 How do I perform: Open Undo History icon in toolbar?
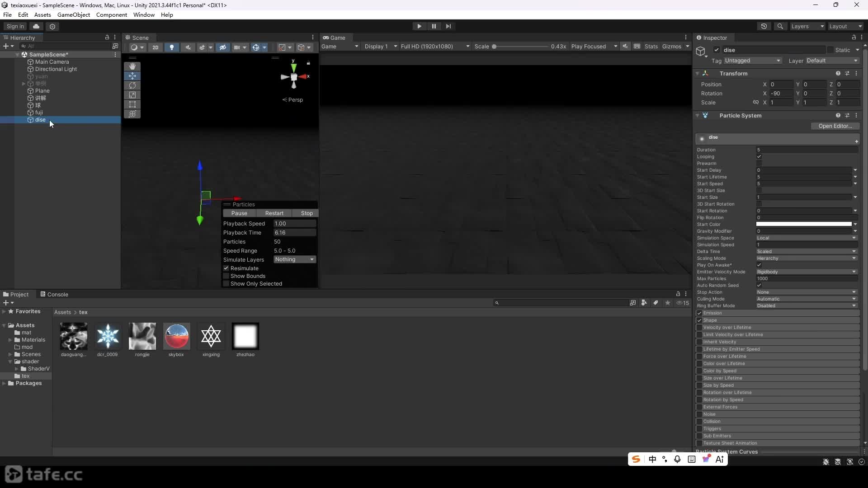click(764, 26)
